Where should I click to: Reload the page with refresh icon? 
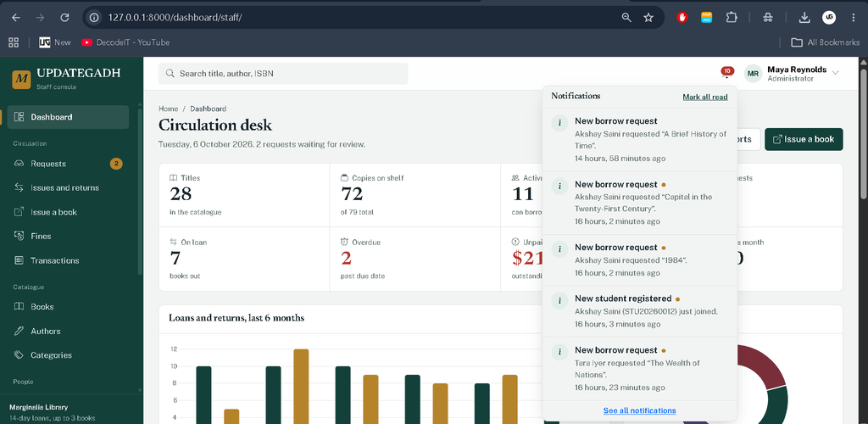pos(64,18)
